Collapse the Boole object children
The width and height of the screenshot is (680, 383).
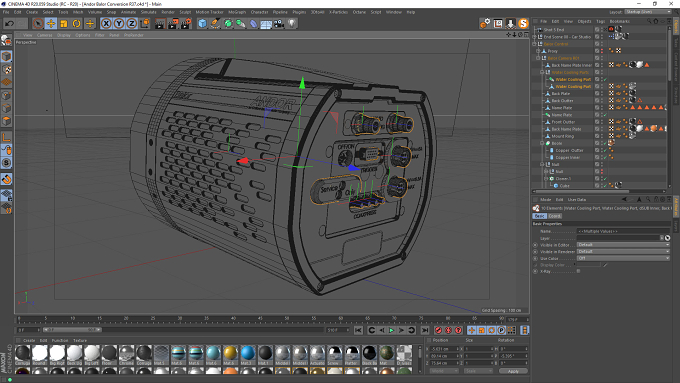click(x=542, y=143)
